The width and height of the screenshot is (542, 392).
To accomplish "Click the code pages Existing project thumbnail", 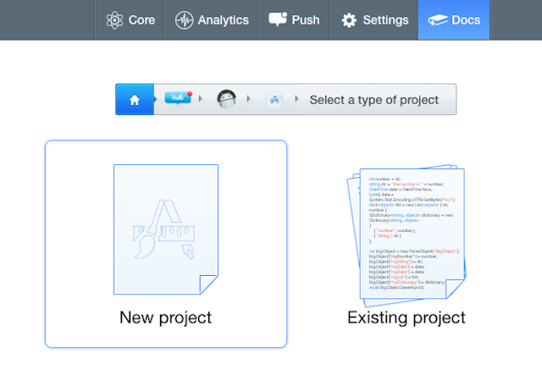I will click(406, 235).
